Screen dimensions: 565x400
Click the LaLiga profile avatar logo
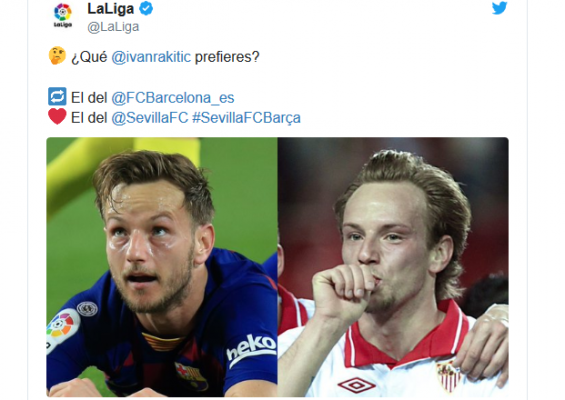[63, 16]
